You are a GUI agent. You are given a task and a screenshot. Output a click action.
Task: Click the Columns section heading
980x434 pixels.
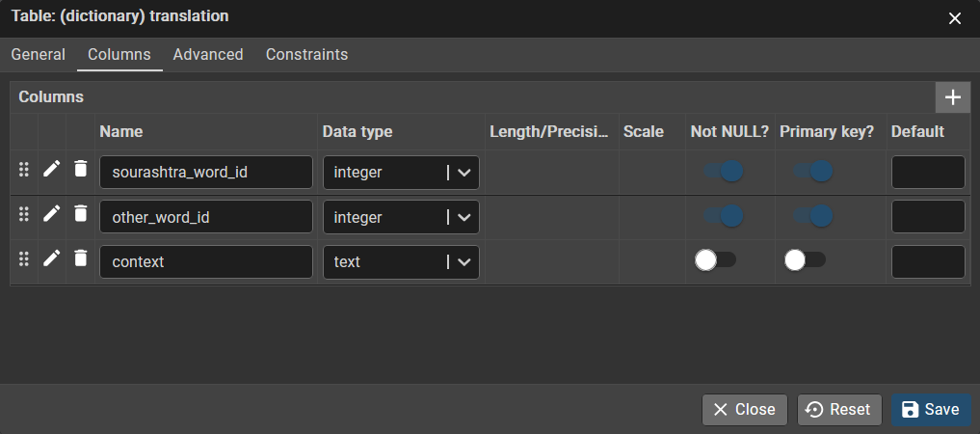pos(51,97)
